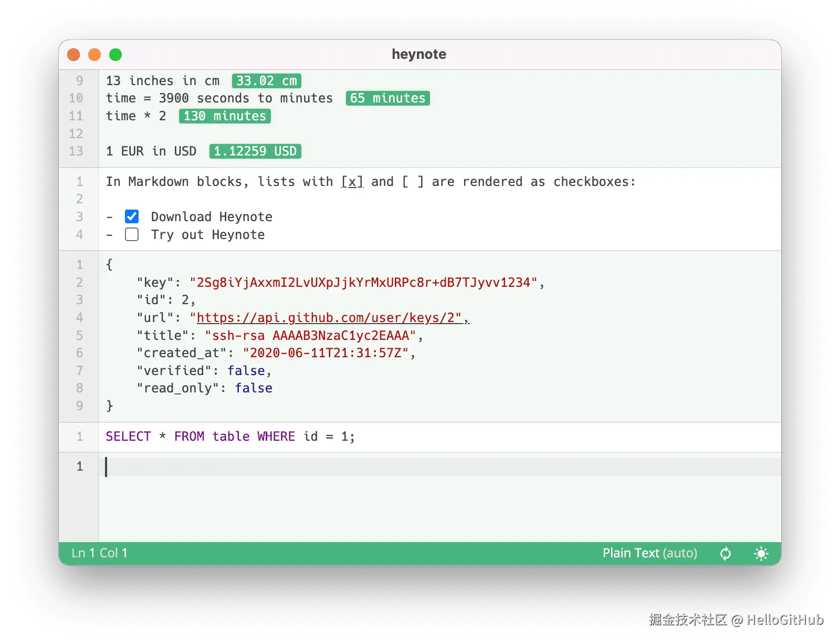Click the 'Download Heynote' list item text
840x643 pixels.
(212, 217)
